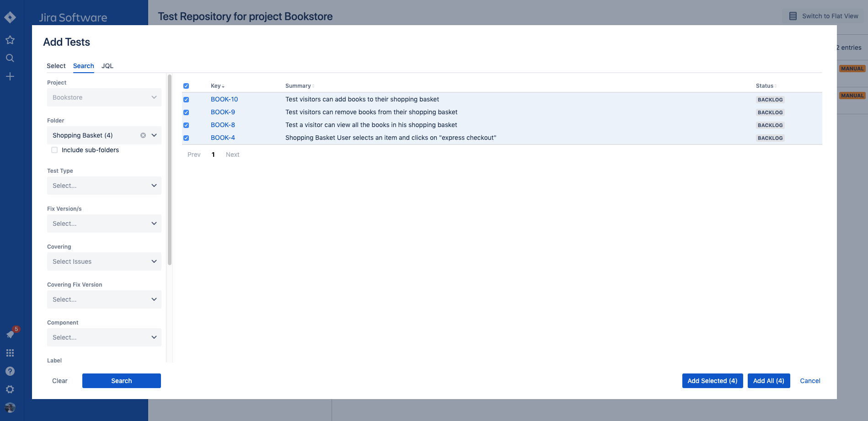868x421 pixels.
Task: Open the BOOK-10 issue link
Action: (x=225, y=99)
